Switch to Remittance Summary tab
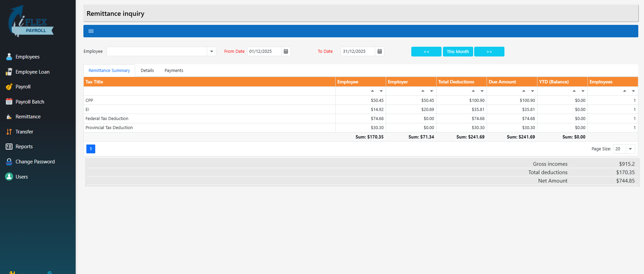This screenshot has height=274, width=644. [x=109, y=71]
